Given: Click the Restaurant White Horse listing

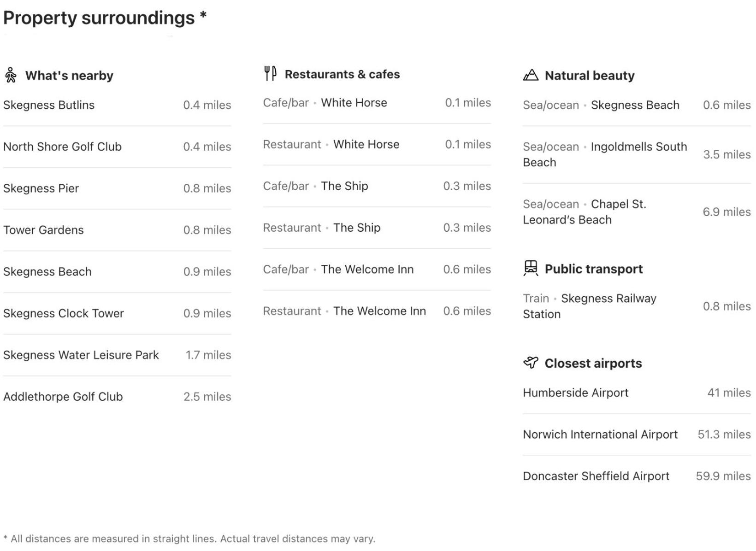Looking at the screenshot, I should point(377,144).
